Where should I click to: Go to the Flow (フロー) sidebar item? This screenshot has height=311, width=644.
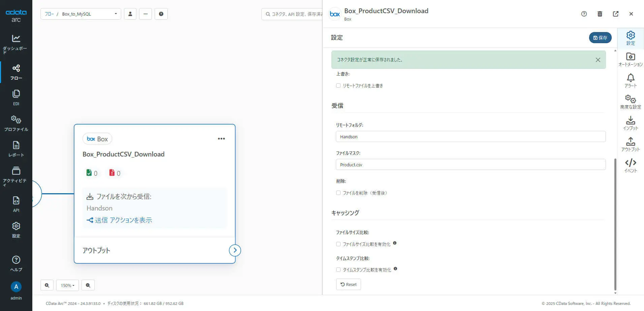click(x=16, y=72)
